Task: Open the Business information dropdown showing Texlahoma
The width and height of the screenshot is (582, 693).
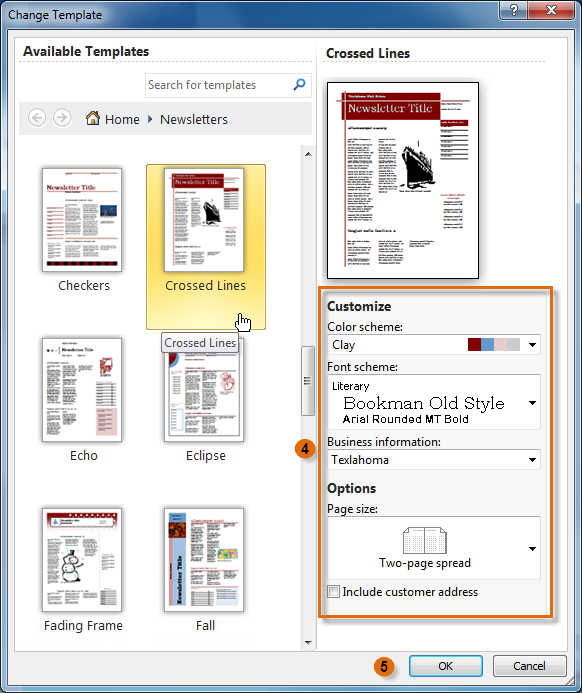Action: click(434, 460)
